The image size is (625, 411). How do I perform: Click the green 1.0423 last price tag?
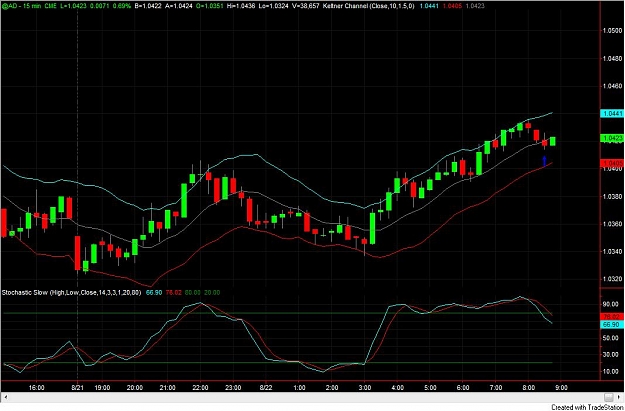point(611,138)
